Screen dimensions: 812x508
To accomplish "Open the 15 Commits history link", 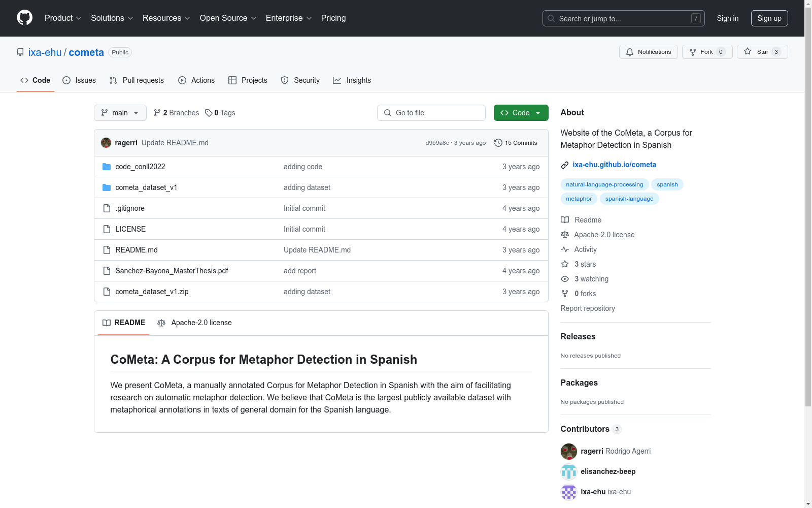I will pyautogui.click(x=516, y=143).
